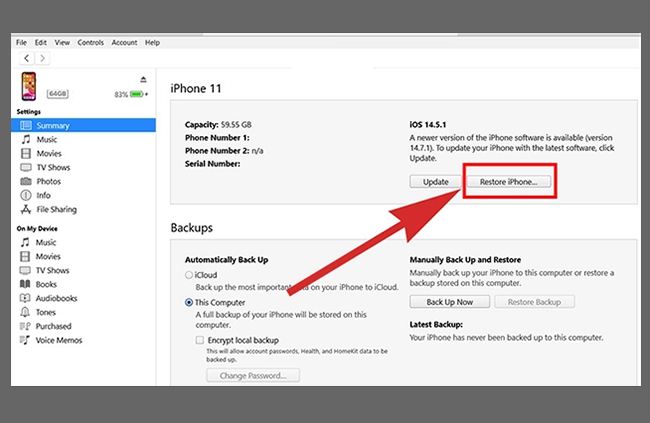Image resolution: width=650 pixels, height=423 pixels.
Task: Click the Back Up Now button
Action: [450, 302]
